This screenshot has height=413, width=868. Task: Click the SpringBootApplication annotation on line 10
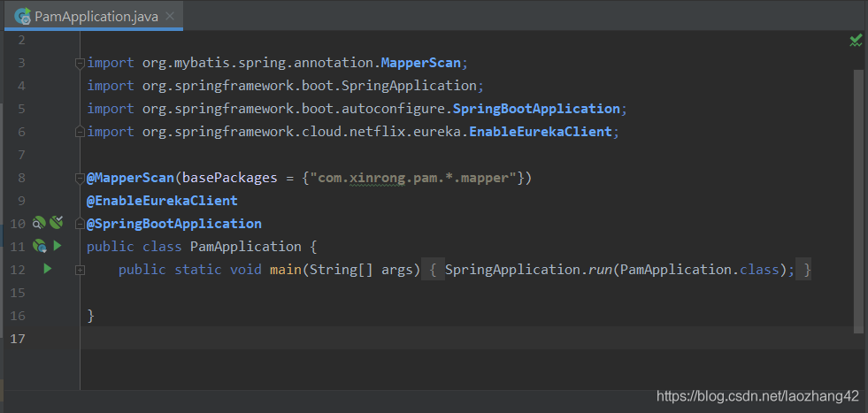click(174, 224)
